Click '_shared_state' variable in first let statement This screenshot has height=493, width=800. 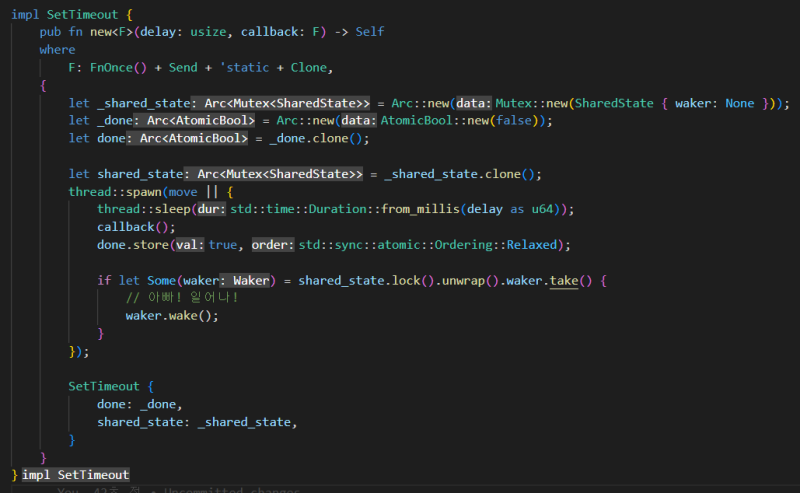tap(144, 103)
